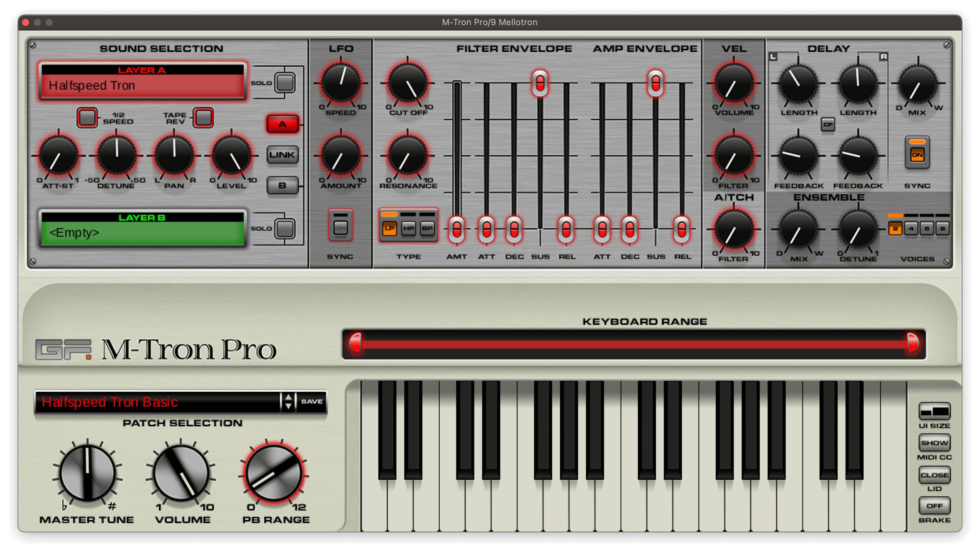Screen dimensions: 980x553
Task: Click the SHOW MIDI CC button
Action: click(934, 443)
